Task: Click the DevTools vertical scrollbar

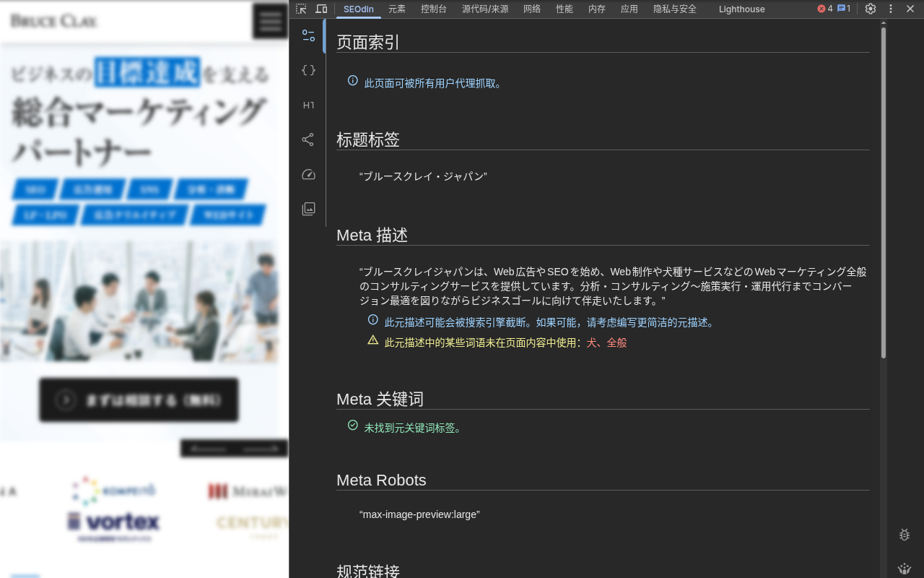Action: [884, 191]
